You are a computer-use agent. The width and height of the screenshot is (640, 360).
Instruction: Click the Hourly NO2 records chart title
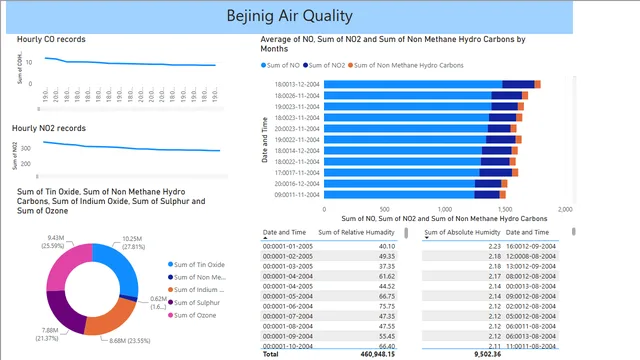click(49, 128)
